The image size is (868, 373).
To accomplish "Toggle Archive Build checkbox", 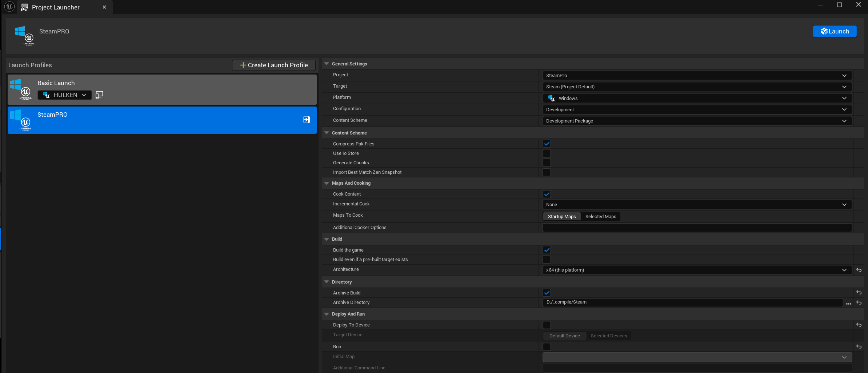I will [547, 293].
